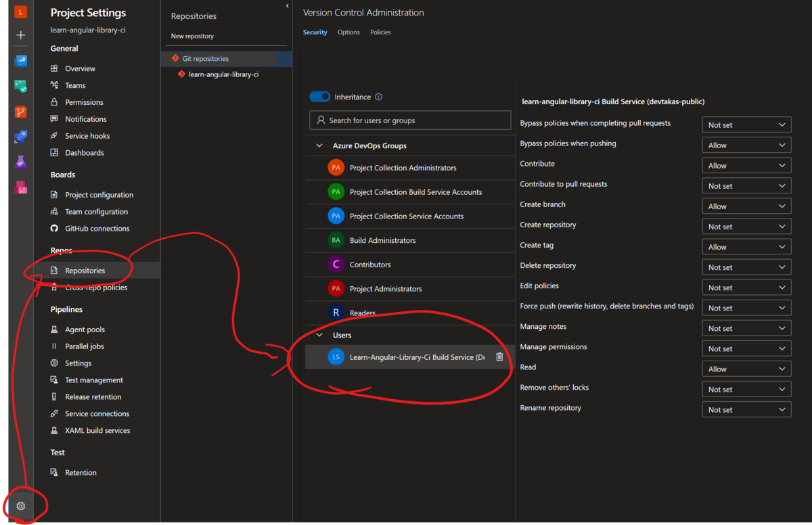Open Artifacts icon in left rail
This screenshot has width=812, height=525.
[21, 187]
